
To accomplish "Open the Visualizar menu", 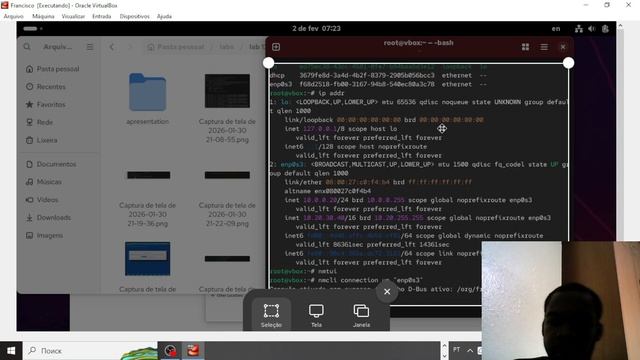I will coord(73,16).
